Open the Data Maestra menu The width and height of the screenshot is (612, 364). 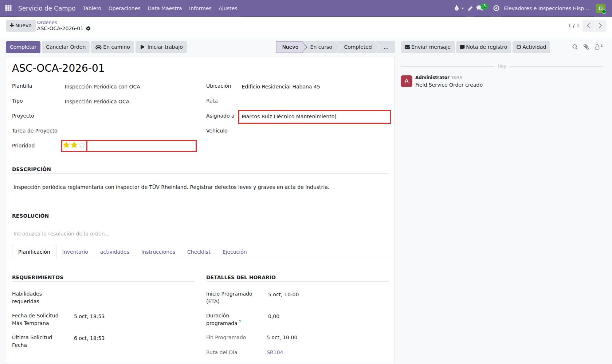click(x=165, y=8)
